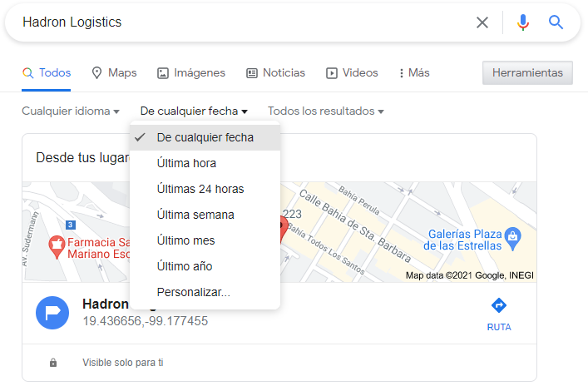Select Última semana option
Image resolution: width=588 pixels, height=391 pixels.
[205, 215]
